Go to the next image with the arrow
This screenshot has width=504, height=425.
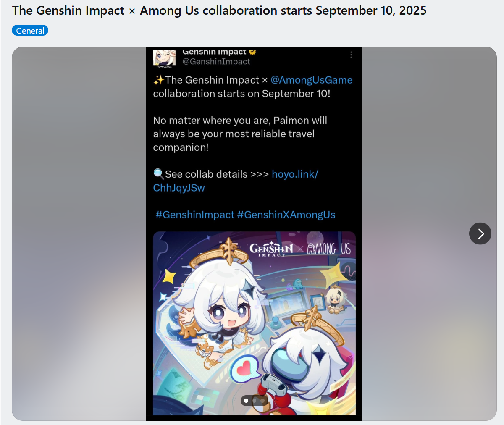point(480,233)
